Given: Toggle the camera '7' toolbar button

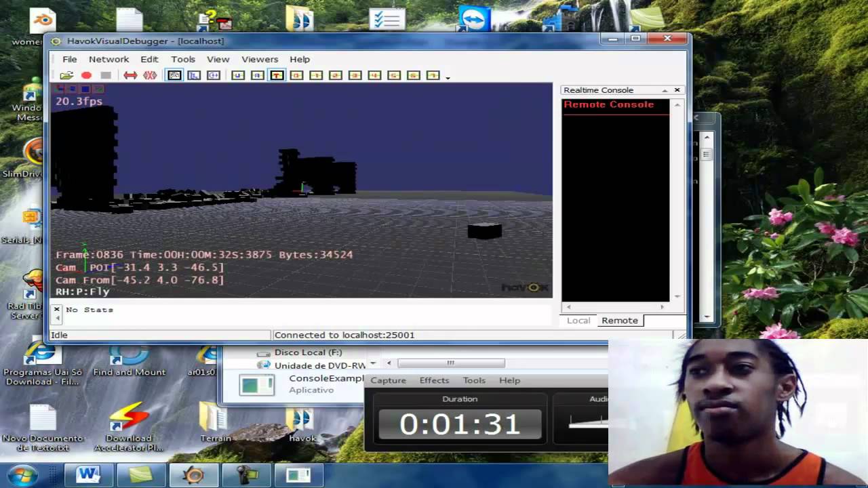Looking at the screenshot, I should coord(433,75).
